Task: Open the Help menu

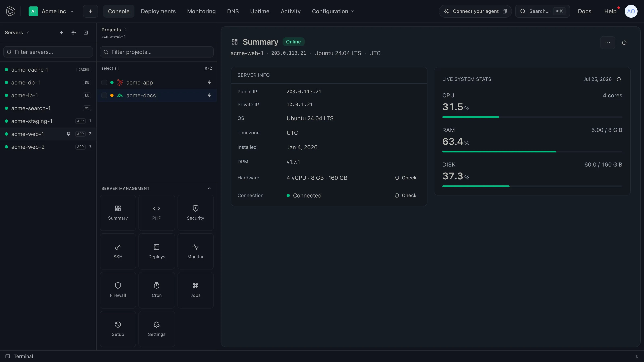Action: point(610,11)
